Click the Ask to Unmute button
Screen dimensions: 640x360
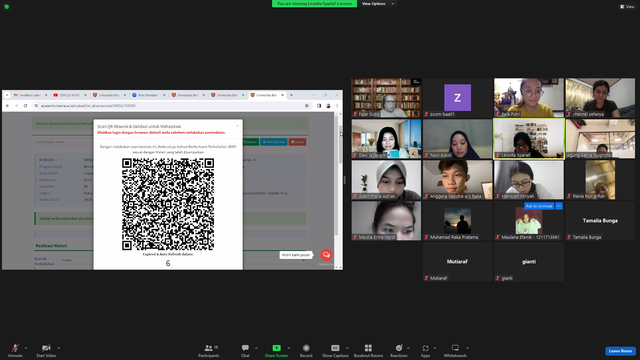click(539, 206)
